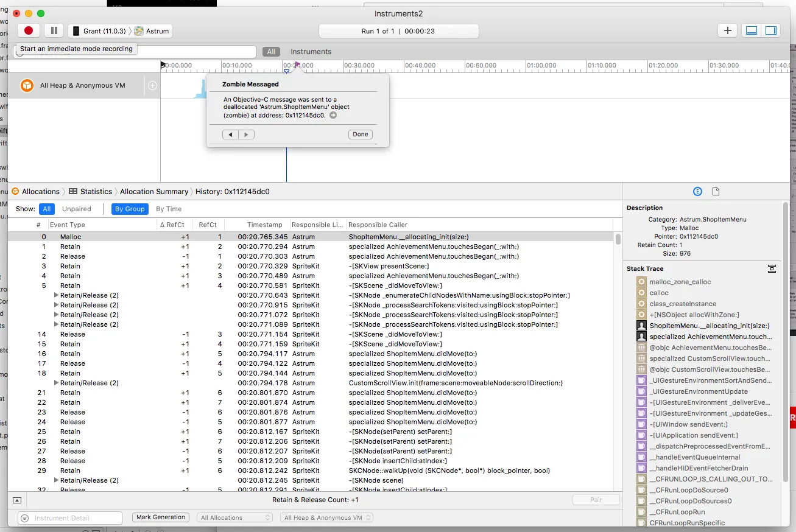The width and height of the screenshot is (796, 532).
Task: Click the inspection head on the timeline ruler
Action: click(286, 72)
